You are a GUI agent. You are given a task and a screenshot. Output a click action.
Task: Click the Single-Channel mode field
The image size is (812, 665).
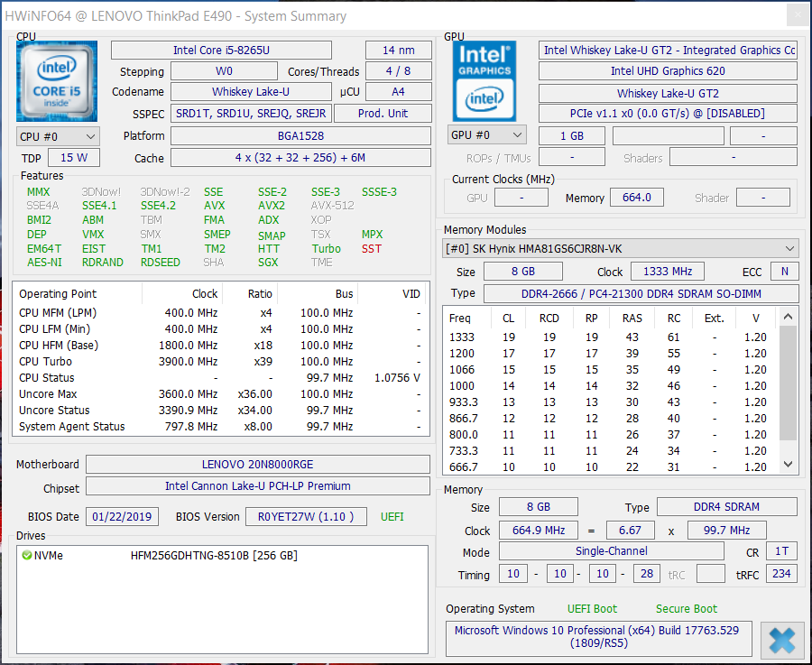tap(611, 551)
